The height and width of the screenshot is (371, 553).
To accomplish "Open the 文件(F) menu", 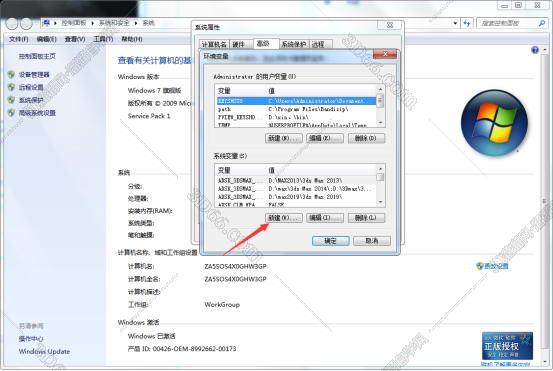I will click(x=19, y=39).
